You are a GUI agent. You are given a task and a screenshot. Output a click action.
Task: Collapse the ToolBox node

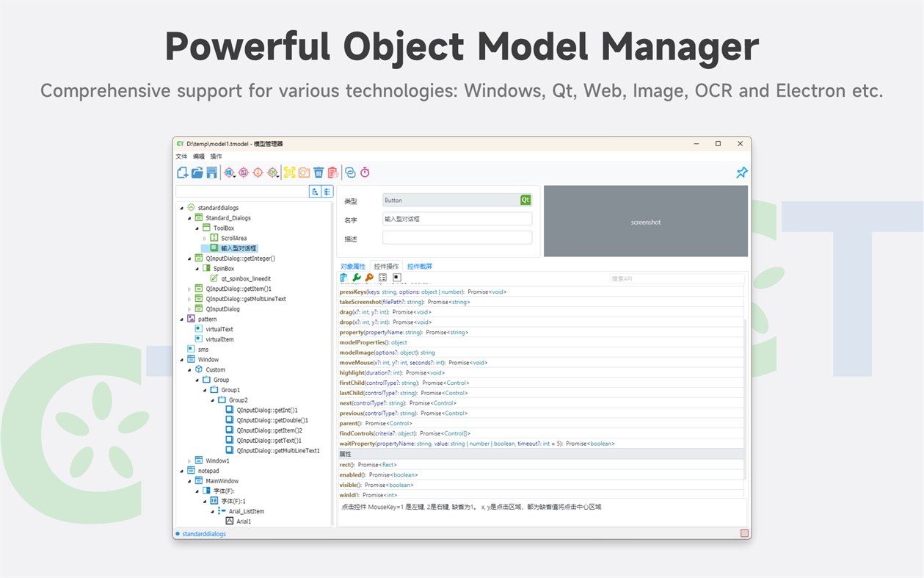point(197,228)
